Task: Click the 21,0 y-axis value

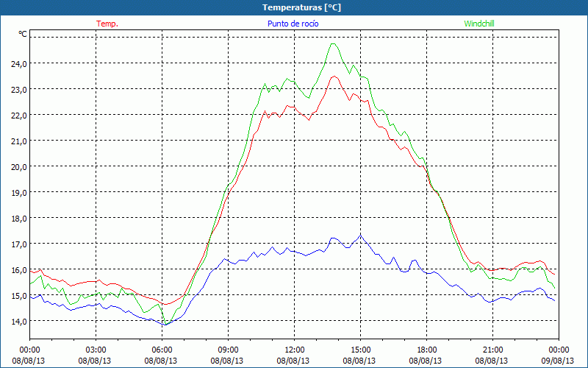Action: click(x=19, y=141)
